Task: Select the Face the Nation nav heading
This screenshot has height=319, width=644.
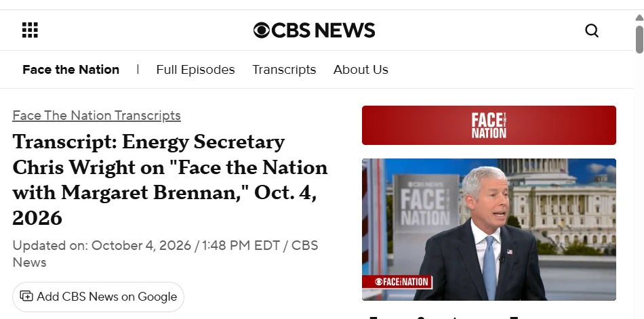Action: point(71,69)
